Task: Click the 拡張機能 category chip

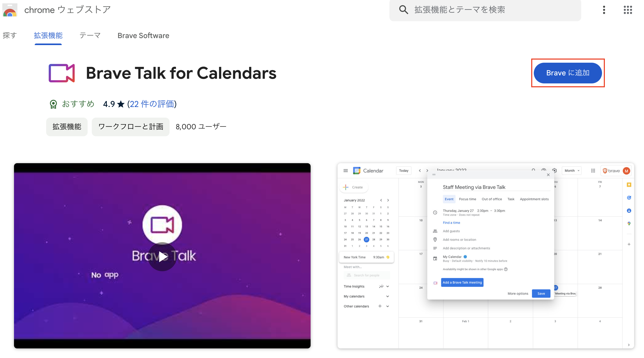Action: 67,127
